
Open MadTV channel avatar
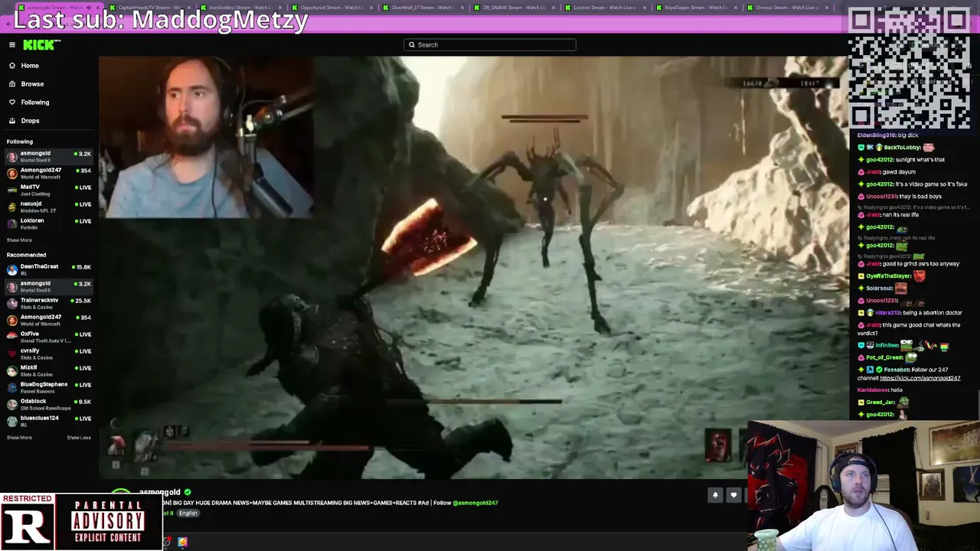tap(12, 191)
